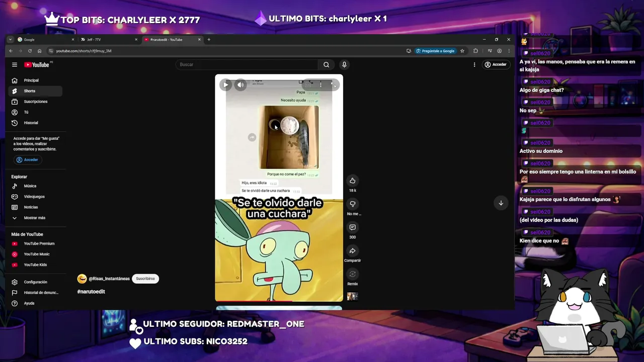This screenshot has width=644, height=362.
Task: Bookmark this page with the star
Action: click(462, 51)
